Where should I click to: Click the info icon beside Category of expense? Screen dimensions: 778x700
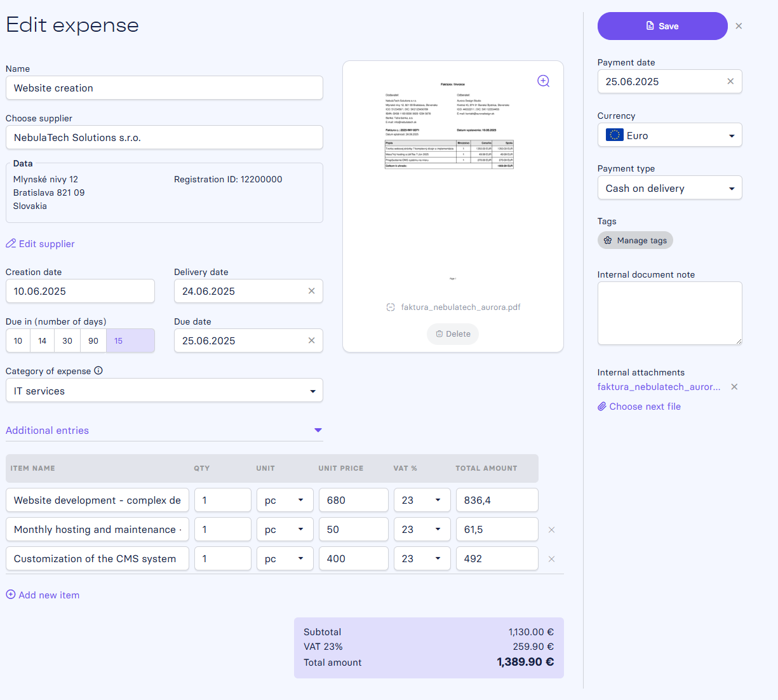pos(98,371)
